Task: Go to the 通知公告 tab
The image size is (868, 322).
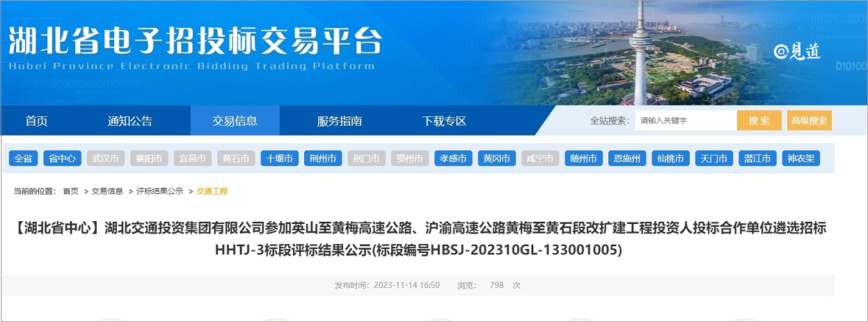Action: coord(129,121)
